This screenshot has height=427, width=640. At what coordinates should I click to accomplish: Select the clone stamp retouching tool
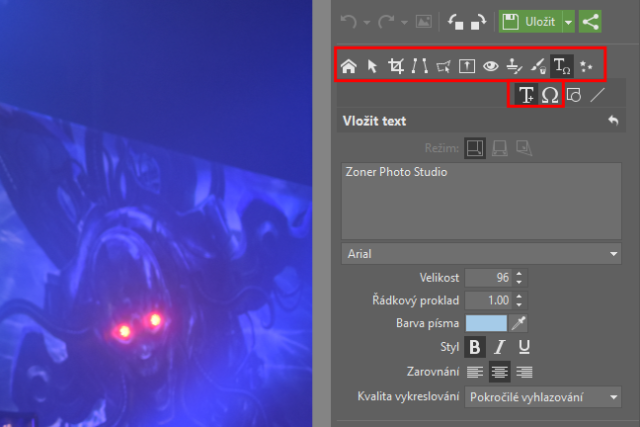514,66
